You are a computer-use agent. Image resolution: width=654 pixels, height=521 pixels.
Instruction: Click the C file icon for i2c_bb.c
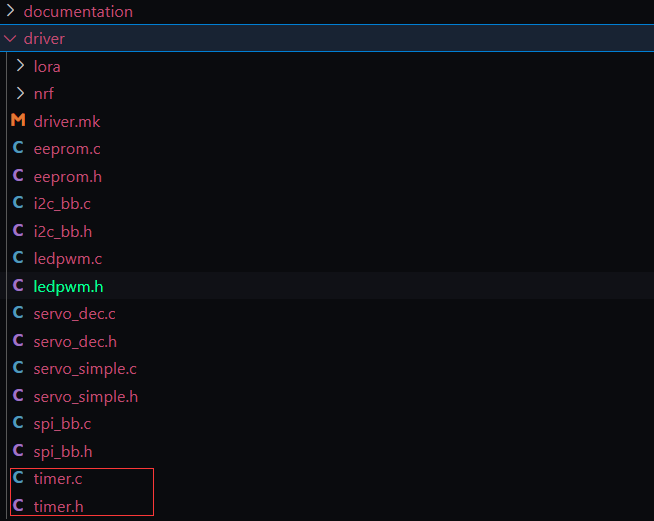[18, 202]
